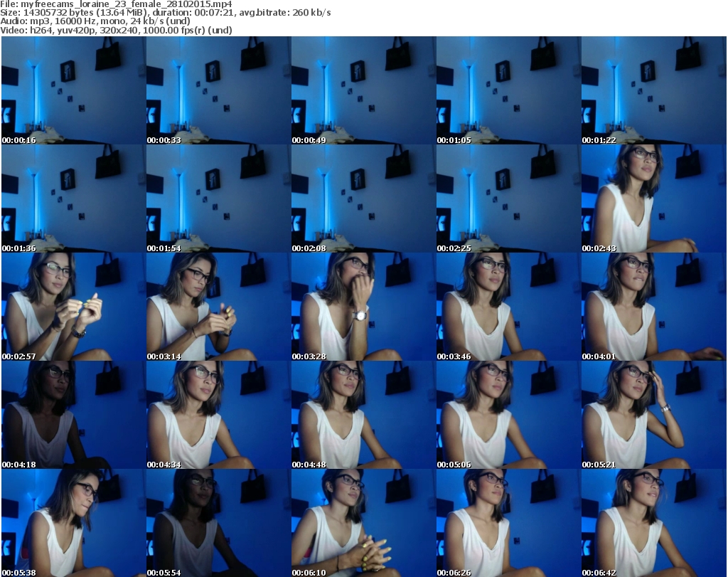
Task: Open the frame timestamped 00:02:43
Action: [x=654, y=198]
